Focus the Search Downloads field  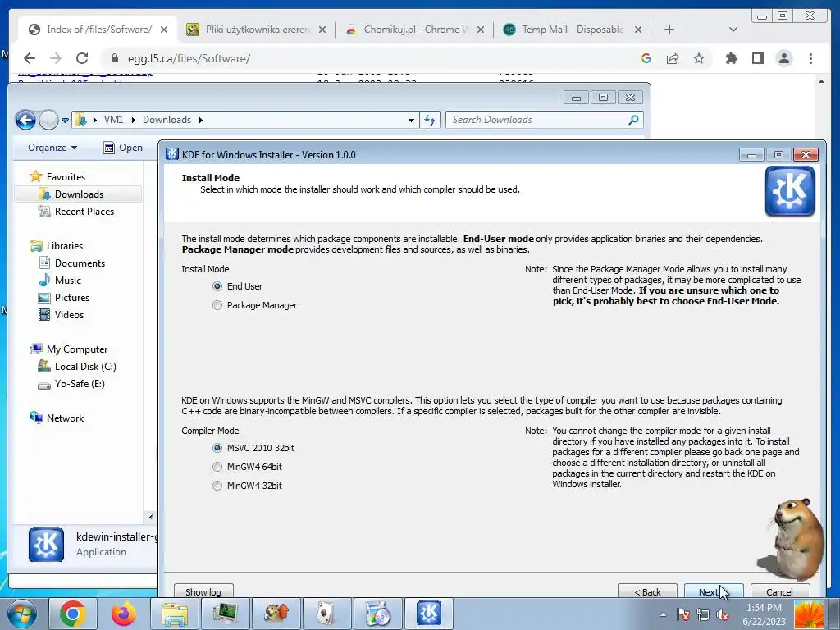[x=538, y=120]
